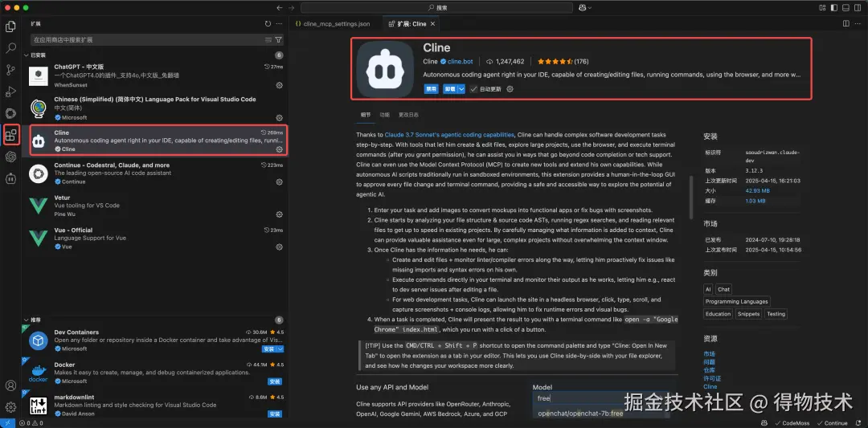
Task: Open manage gear for Cline in list
Action: [x=280, y=149]
